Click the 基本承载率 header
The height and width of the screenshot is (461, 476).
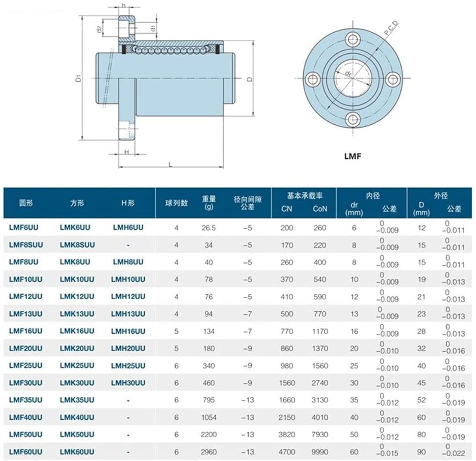[x=305, y=195]
